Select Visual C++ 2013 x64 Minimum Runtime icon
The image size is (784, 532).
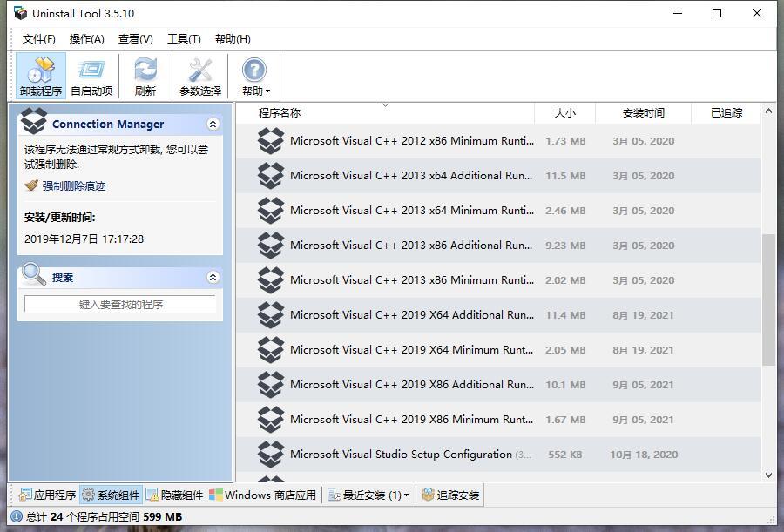271,211
